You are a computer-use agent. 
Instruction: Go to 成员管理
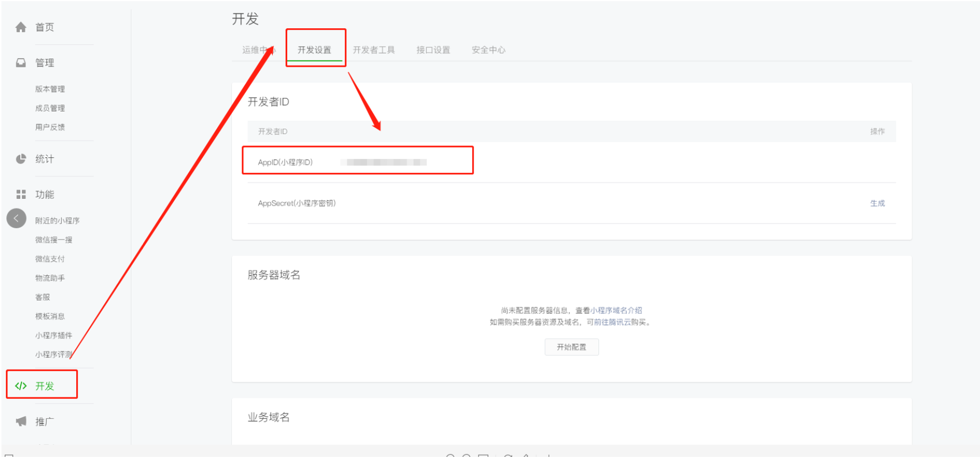50,108
